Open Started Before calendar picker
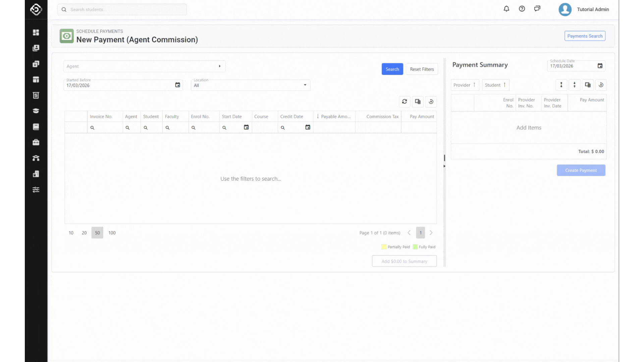644x362 pixels. pos(177,85)
